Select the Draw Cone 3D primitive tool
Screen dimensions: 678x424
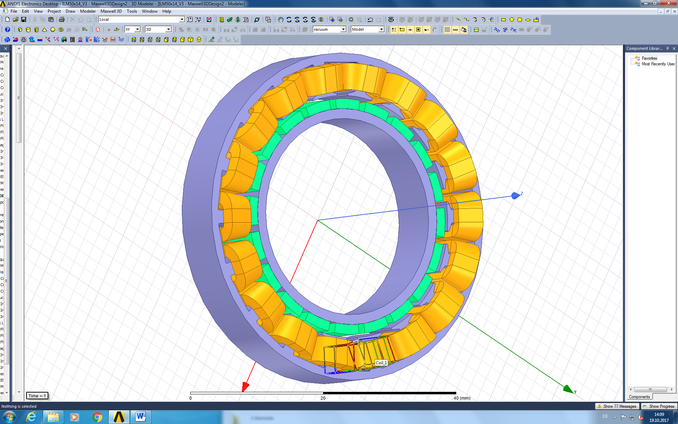click(x=44, y=29)
